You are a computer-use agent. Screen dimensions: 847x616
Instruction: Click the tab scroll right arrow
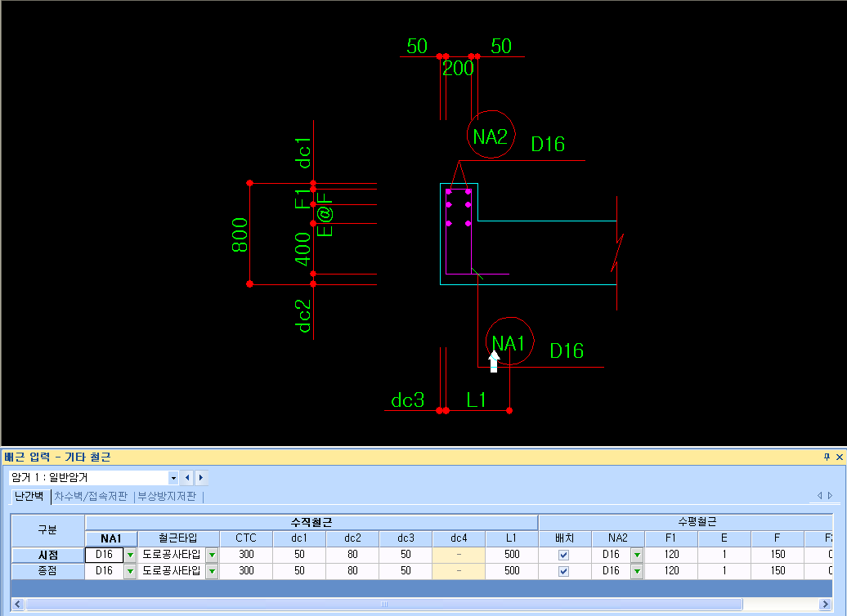pyautogui.click(x=831, y=495)
